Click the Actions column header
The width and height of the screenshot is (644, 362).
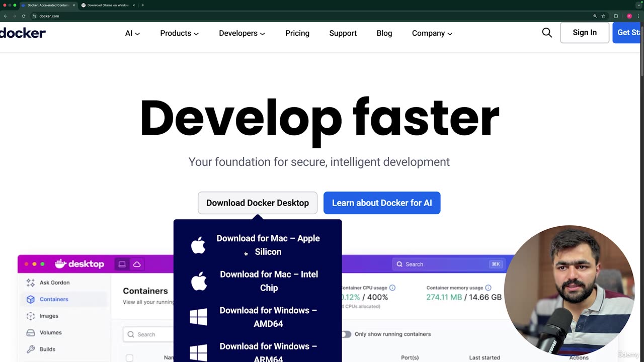tap(579, 357)
